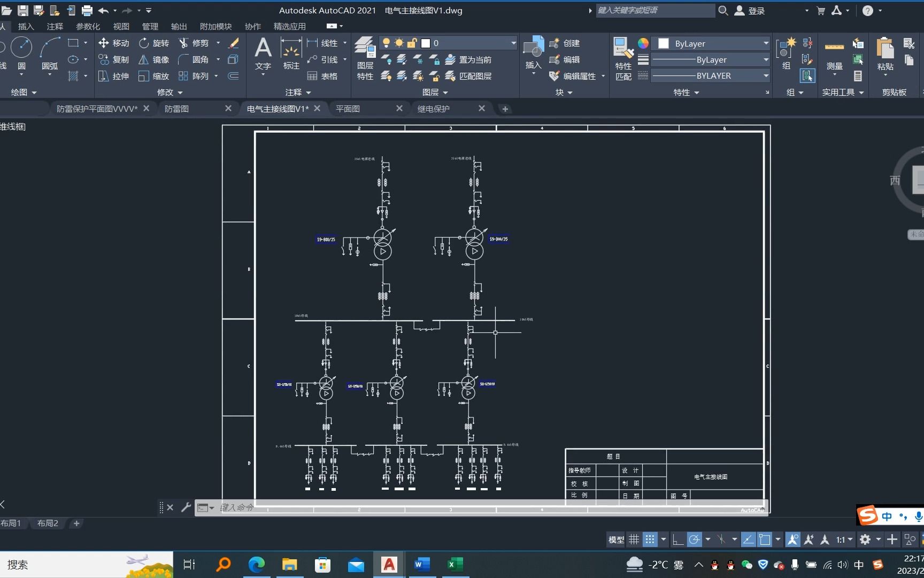Click the customize wrench icon in command line
This screenshot has width=924, height=578.
click(186, 507)
